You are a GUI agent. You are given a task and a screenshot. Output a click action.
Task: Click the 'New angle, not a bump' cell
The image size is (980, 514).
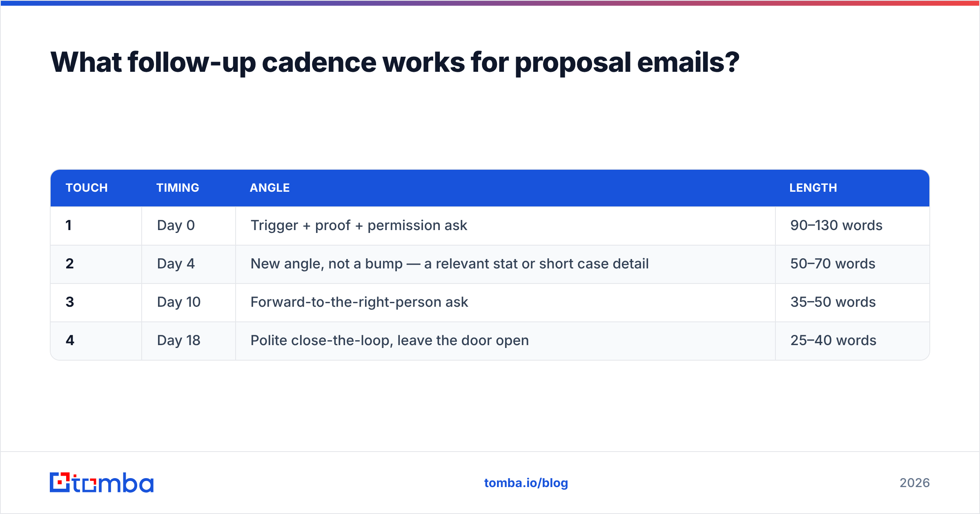(506, 264)
